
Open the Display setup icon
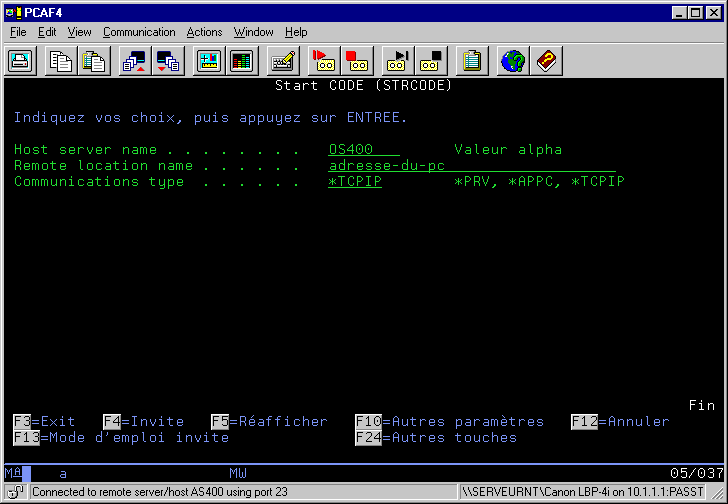coord(209,61)
